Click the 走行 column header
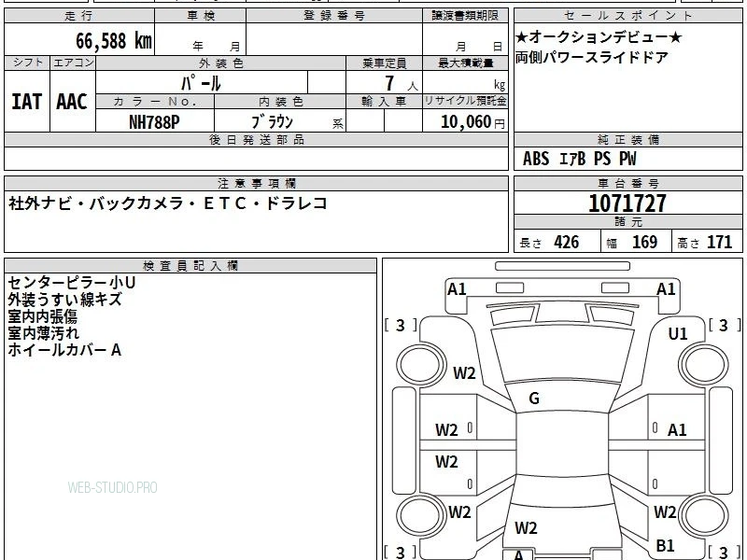Screen dimensions: 747x560 (79, 16)
